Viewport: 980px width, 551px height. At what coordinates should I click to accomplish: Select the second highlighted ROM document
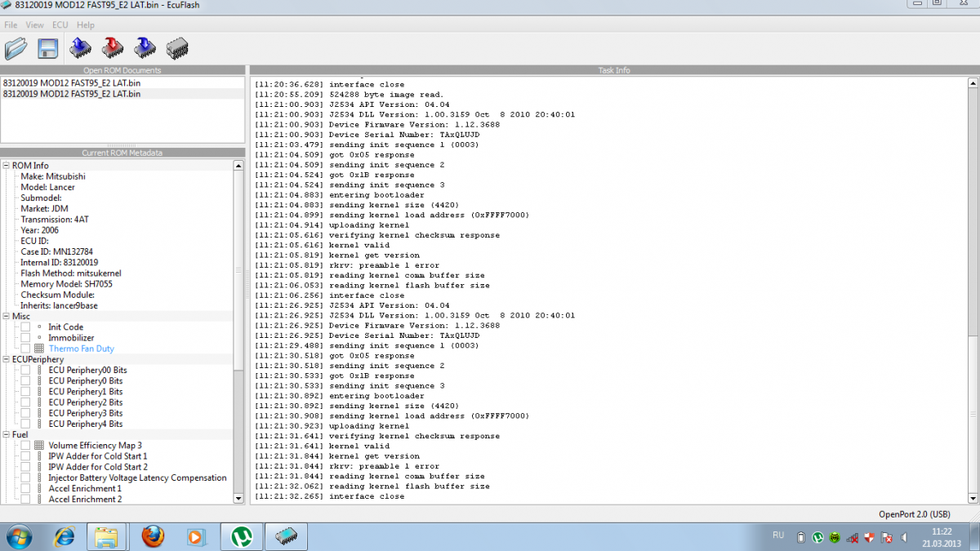122,94
